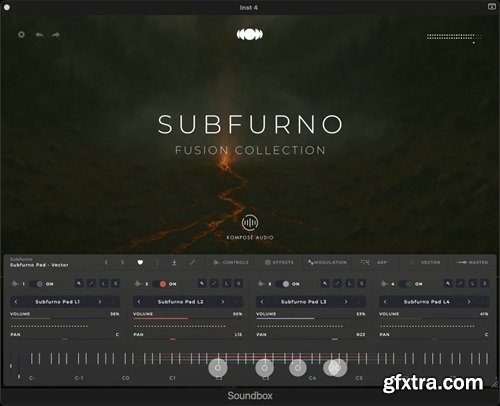
Task: Click the S button on layer 4
Action: (485, 284)
